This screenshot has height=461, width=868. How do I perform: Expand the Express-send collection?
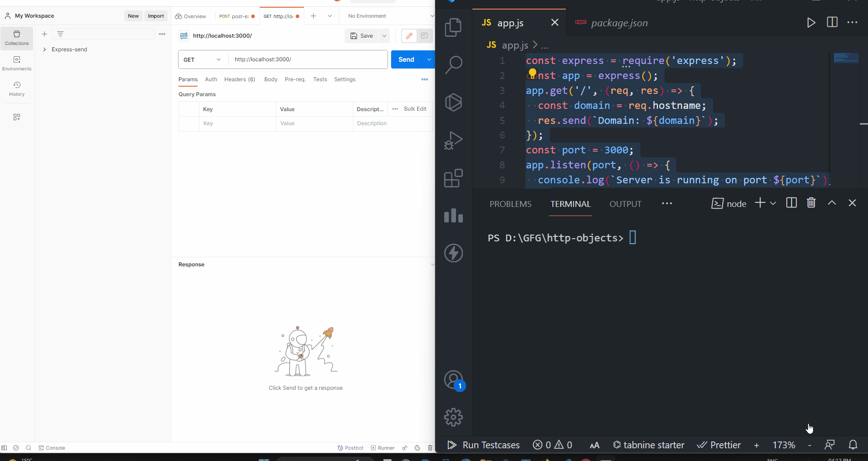(45, 49)
